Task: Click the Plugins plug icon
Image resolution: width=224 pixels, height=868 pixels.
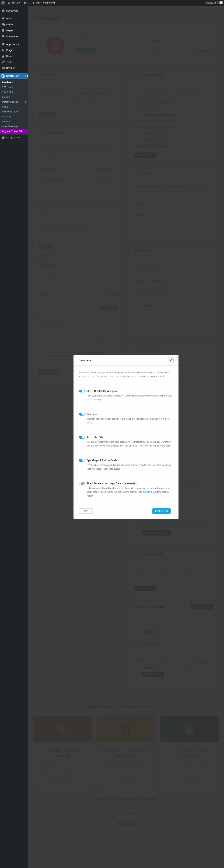Action: coord(3,50)
